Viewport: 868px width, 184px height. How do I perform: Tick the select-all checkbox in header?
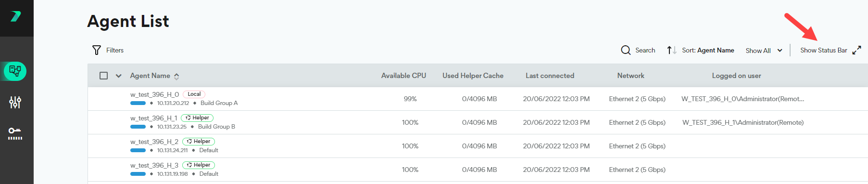coord(103,76)
